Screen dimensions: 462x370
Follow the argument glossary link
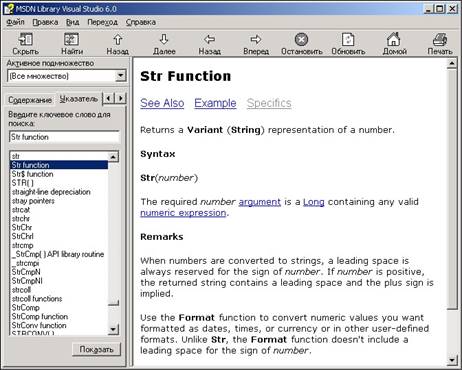click(x=260, y=202)
